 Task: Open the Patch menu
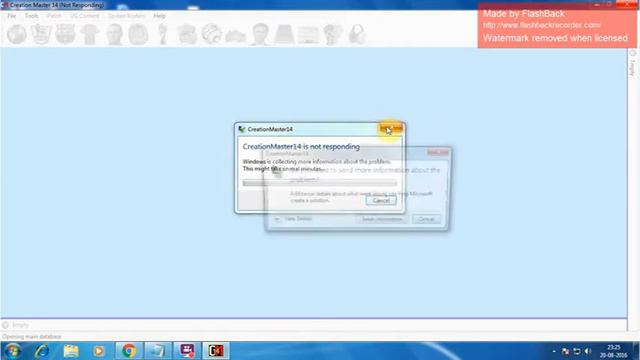coord(54,16)
